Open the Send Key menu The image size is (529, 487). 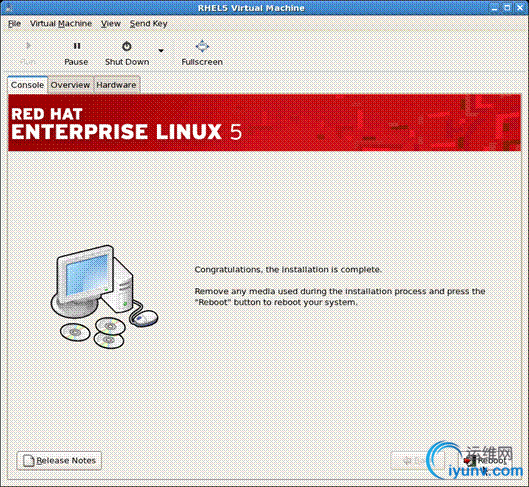point(148,24)
